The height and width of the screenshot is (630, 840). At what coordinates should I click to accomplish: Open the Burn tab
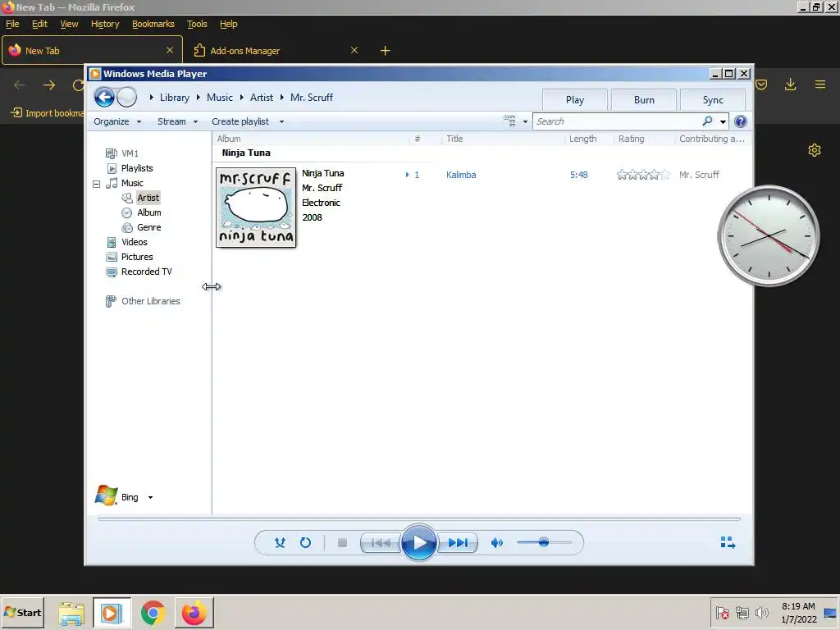(x=644, y=99)
